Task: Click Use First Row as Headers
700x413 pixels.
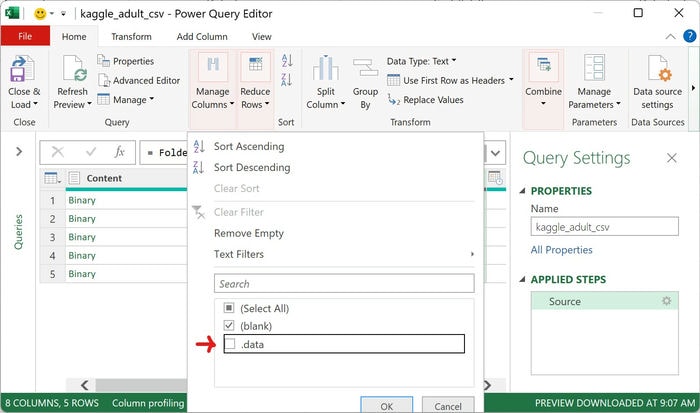Action: [446, 80]
